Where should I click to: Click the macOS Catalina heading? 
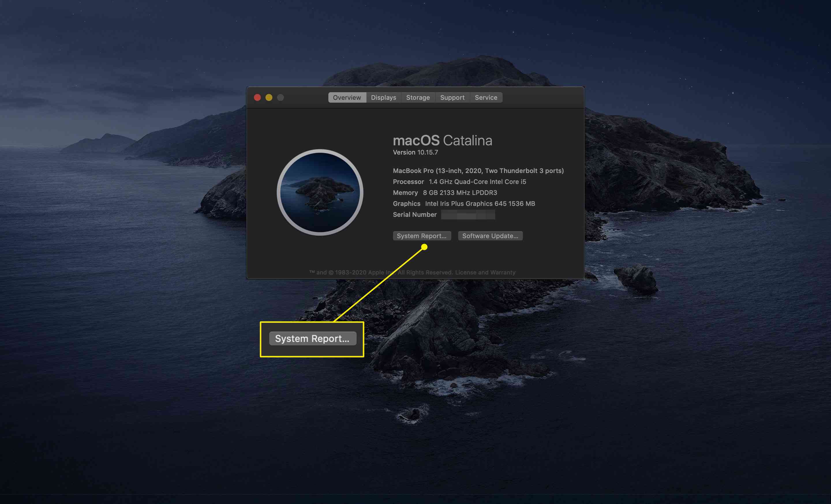443,140
